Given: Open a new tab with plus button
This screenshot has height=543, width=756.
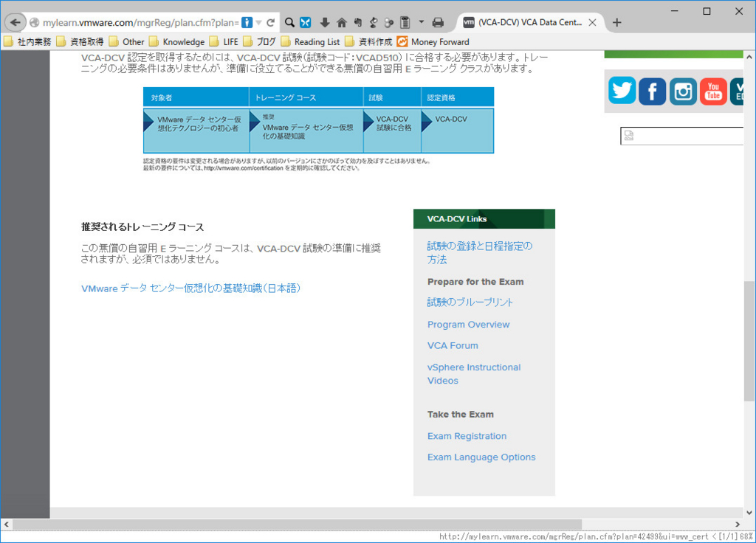Looking at the screenshot, I should (x=616, y=23).
